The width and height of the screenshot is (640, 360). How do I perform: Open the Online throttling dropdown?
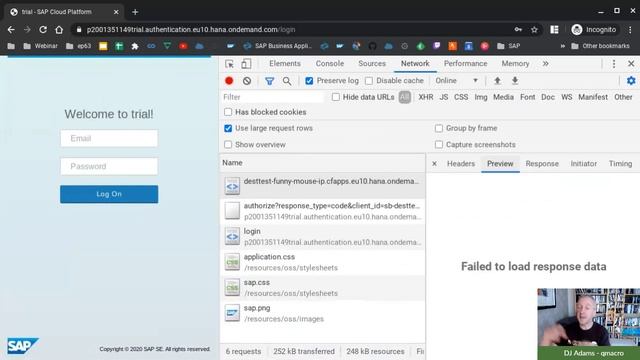[x=456, y=81]
